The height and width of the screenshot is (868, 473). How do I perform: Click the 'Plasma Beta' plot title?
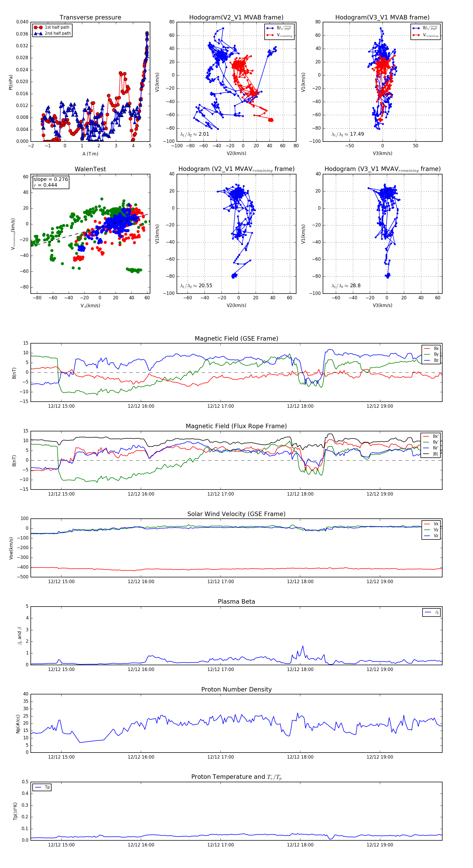tap(236, 602)
